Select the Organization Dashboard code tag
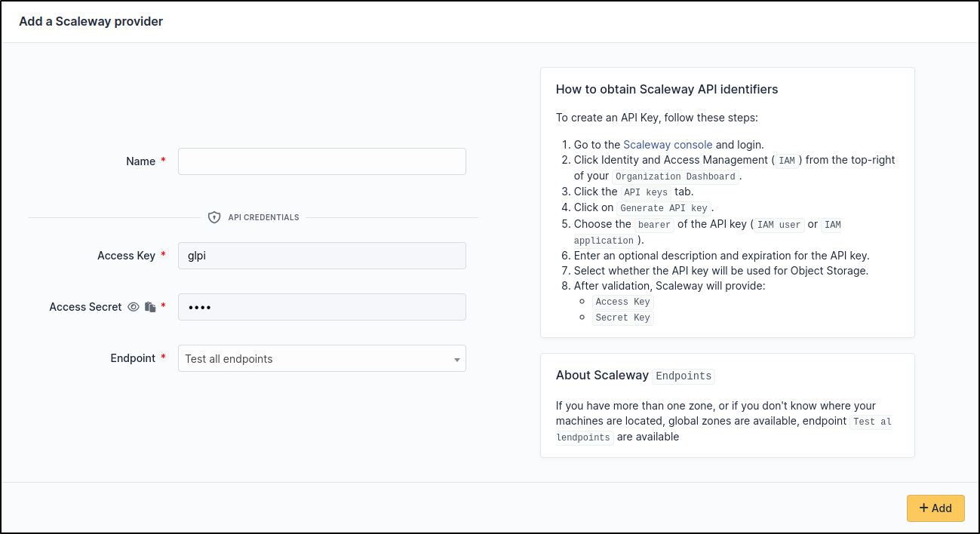The width and height of the screenshot is (980, 534). (675, 176)
